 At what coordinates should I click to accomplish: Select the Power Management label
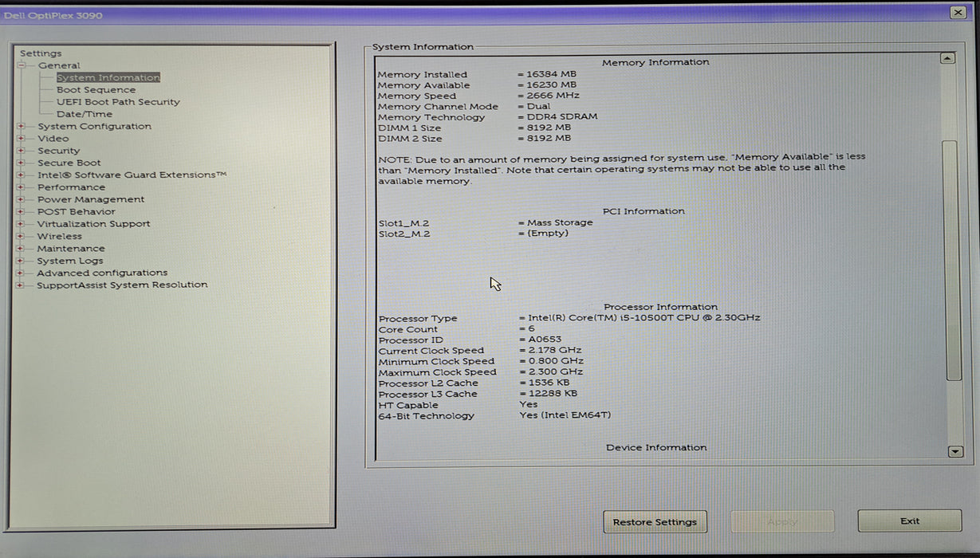(91, 199)
